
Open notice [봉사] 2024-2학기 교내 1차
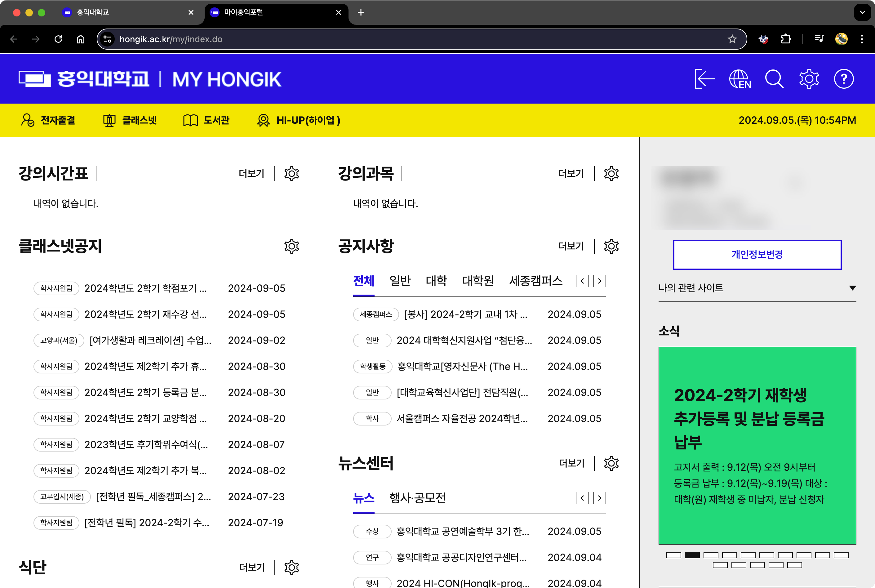pos(466,314)
